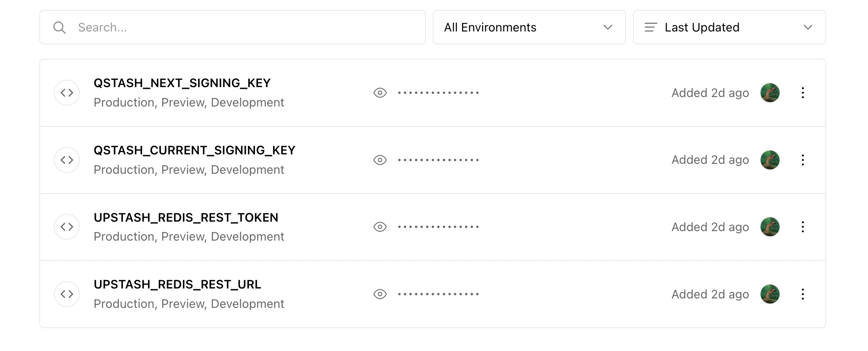Viewport: 868px width, 351px height.
Task: Focus the Search input field
Action: (x=246, y=28)
